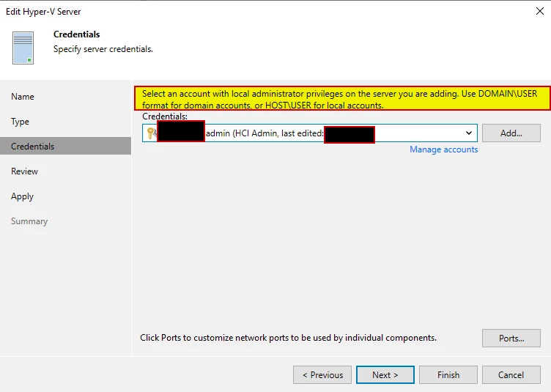Click the 'Edit Hyper-V Server' window title
This screenshot has width=551, height=392.
(x=43, y=12)
